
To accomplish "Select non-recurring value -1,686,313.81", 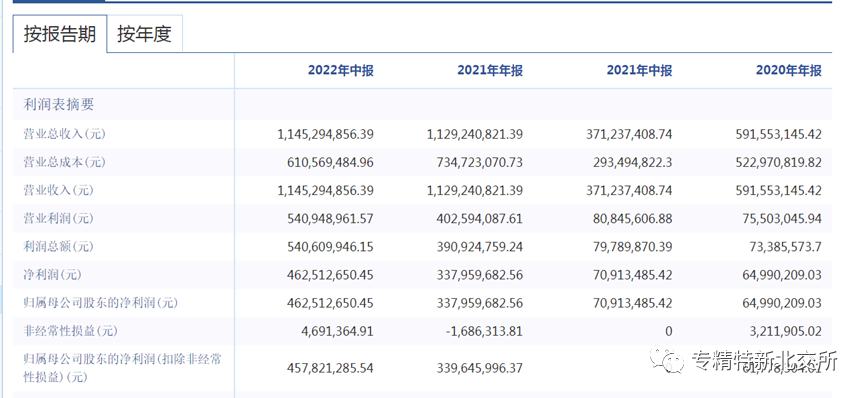I will click(485, 331).
